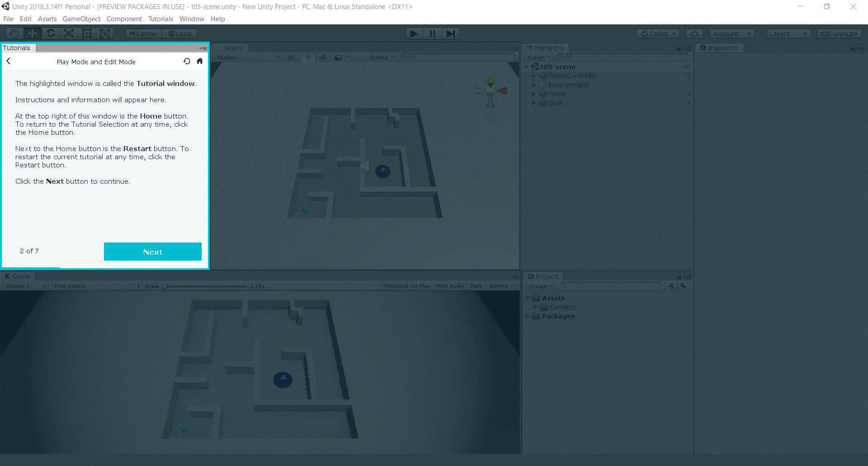The width and height of the screenshot is (868, 466).
Task: Select the Hand tool in toolbar
Action: 14,33
